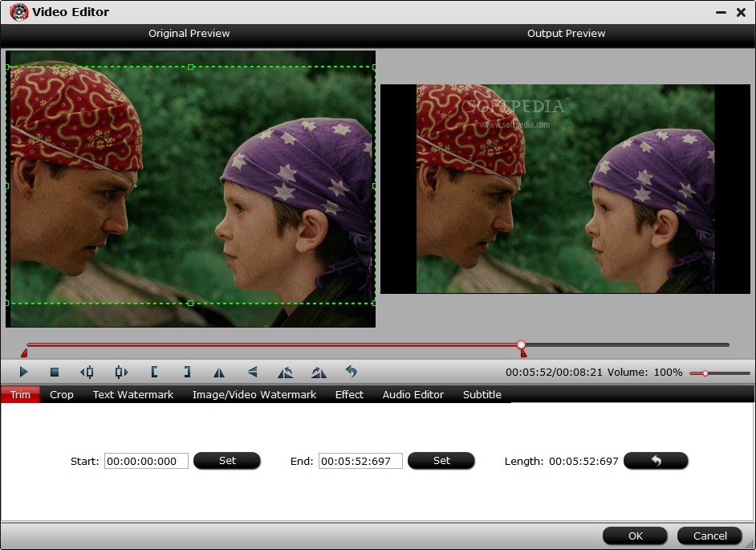Click Set button next to Start
This screenshot has width=756, height=550.
click(x=227, y=461)
